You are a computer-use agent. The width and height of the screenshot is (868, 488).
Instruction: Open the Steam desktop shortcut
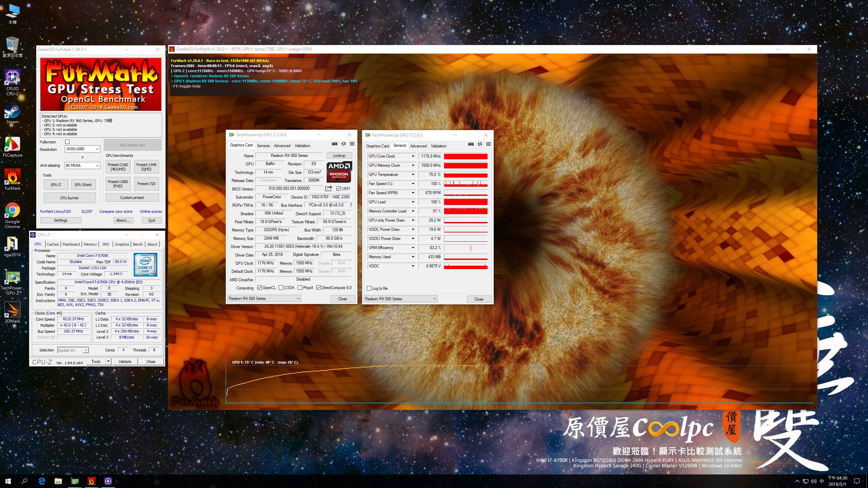click(x=13, y=113)
